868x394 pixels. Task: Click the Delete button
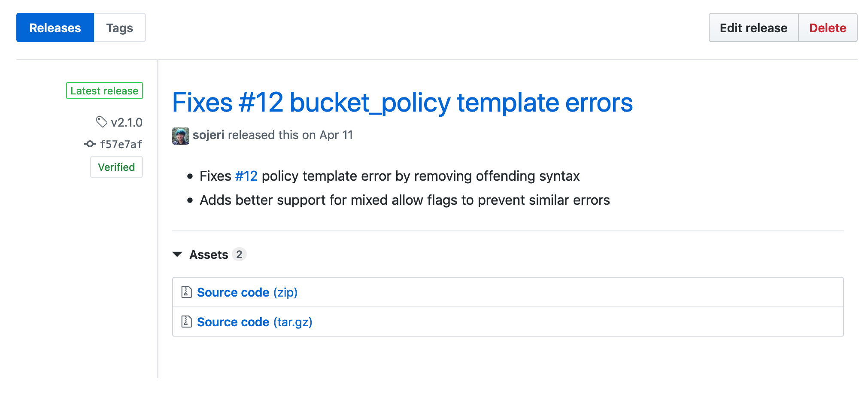click(828, 27)
